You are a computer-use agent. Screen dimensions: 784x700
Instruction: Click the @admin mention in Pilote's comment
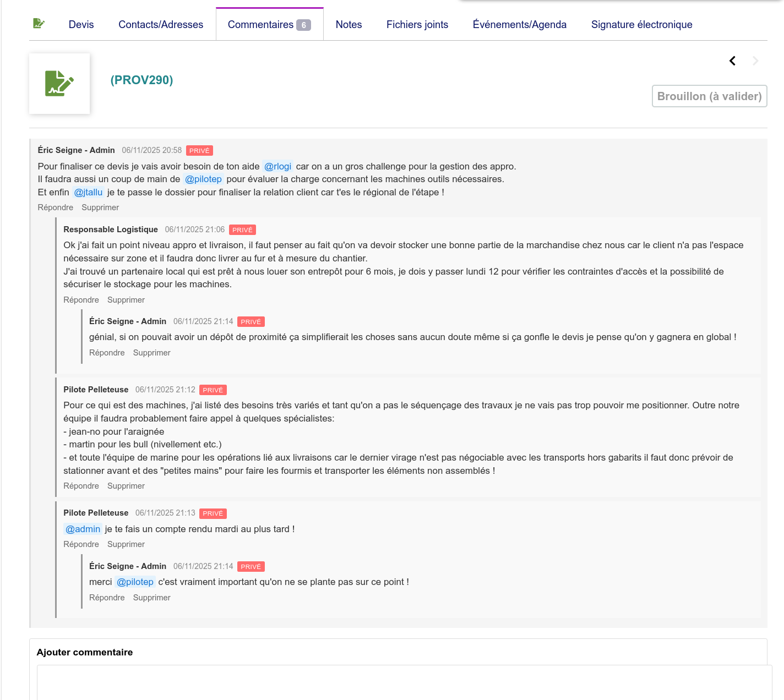click(x=83, y=529)
